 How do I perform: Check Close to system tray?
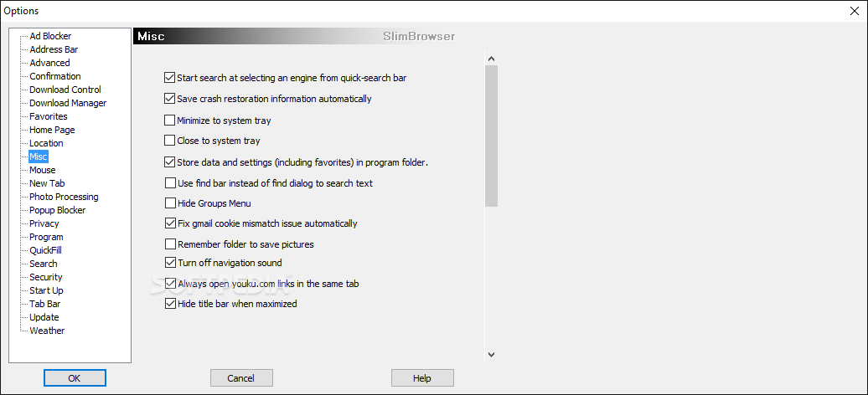point(170,141)
